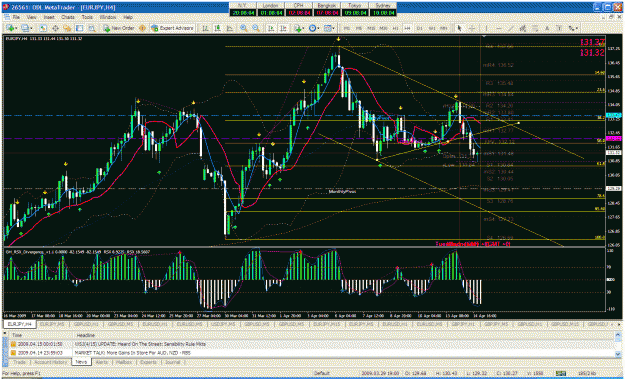Open the View menu
The height and width of the screenshot is (379, 625).
32,18
